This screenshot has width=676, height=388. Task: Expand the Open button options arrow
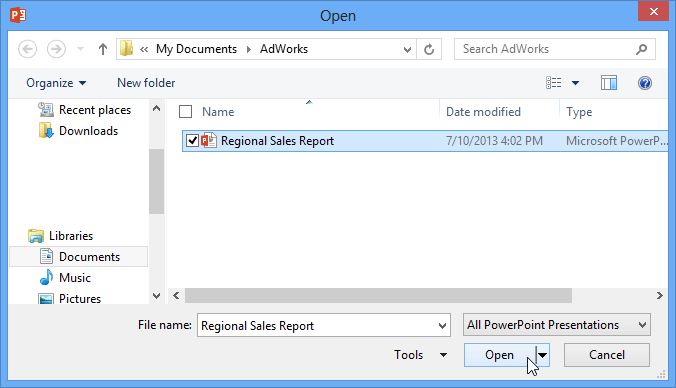pos(543,355)
